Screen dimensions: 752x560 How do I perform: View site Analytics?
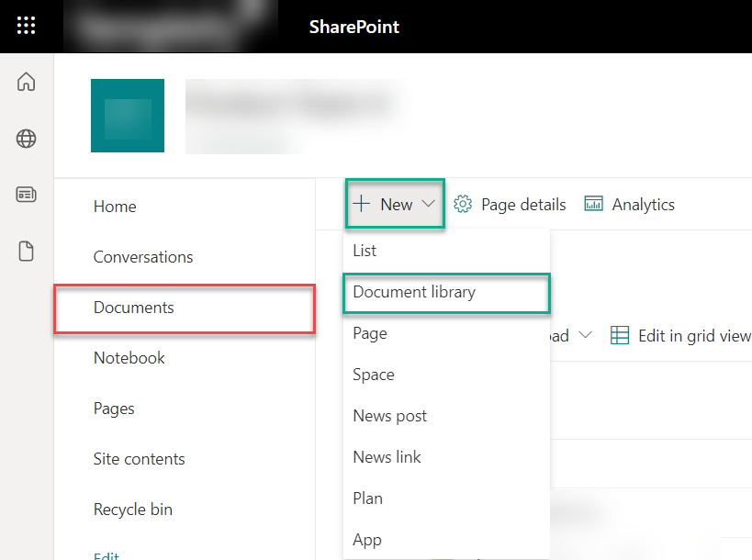pyautogui.click(x=629, y=204)
